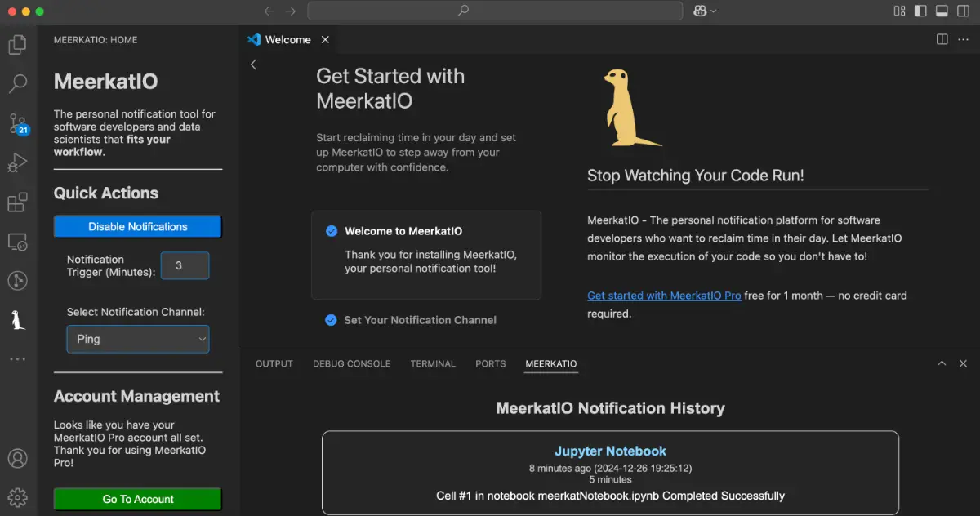This screenshot has height=516, width=980.
Task: Open the Extensions view icon
Action: [18, 202]
